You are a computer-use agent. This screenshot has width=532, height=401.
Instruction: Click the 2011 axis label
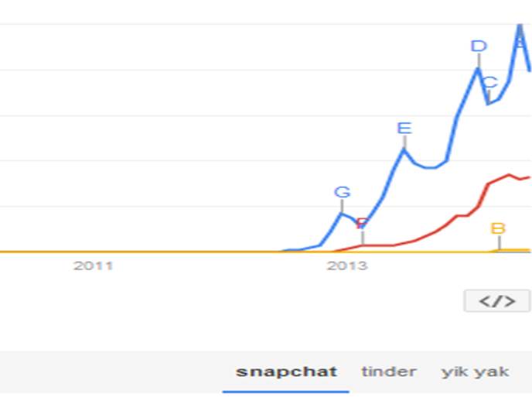click(x=93, y=266)
